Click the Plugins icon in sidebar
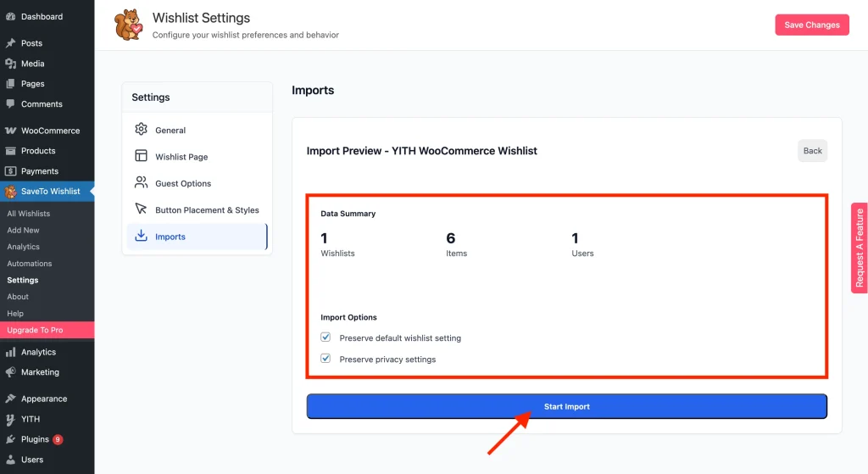 11,439
